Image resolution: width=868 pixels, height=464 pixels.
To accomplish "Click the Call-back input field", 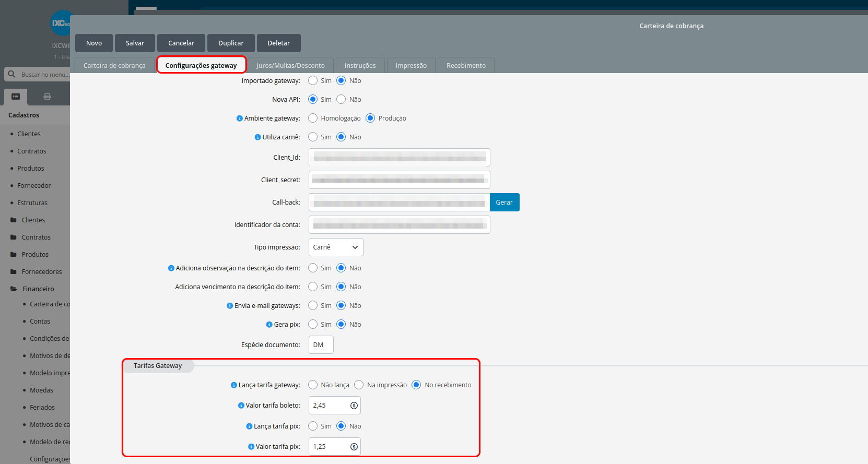I will point(400,203).
